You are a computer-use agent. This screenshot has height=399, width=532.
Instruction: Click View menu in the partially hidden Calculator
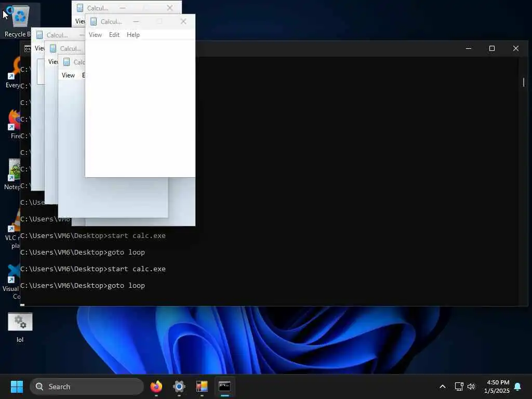point(68,75)
